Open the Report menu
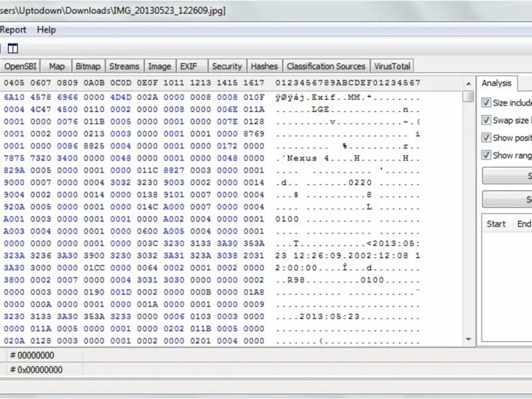Screen dimensions: 532x399 [13, 30]
